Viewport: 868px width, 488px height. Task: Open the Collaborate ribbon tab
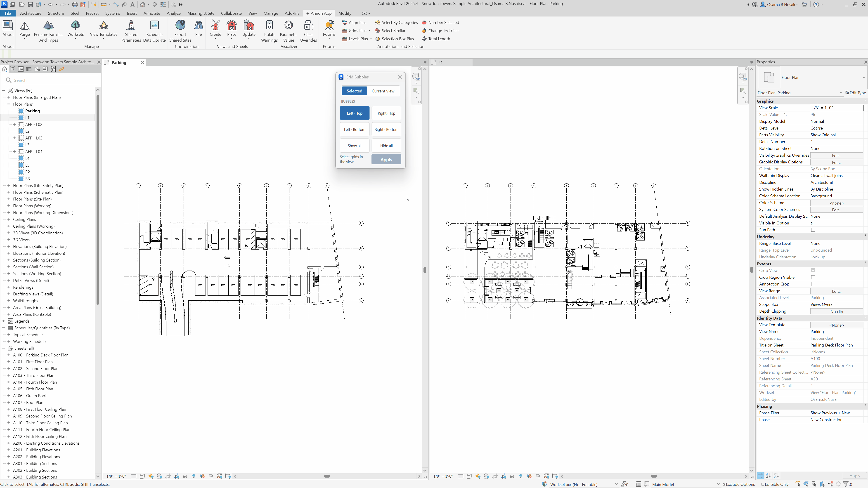pos(231,13)
